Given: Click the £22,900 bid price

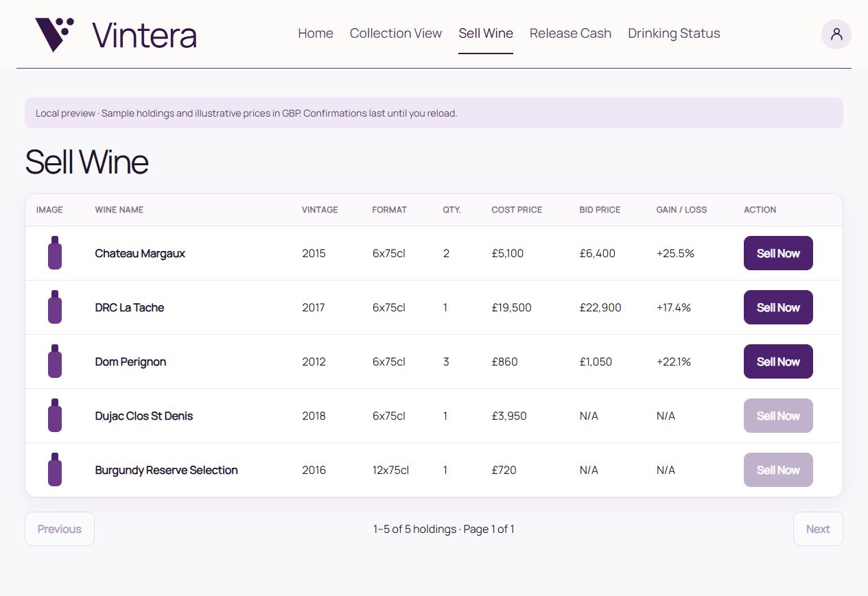Looking at the screenshot, I should tap(600, 307).
